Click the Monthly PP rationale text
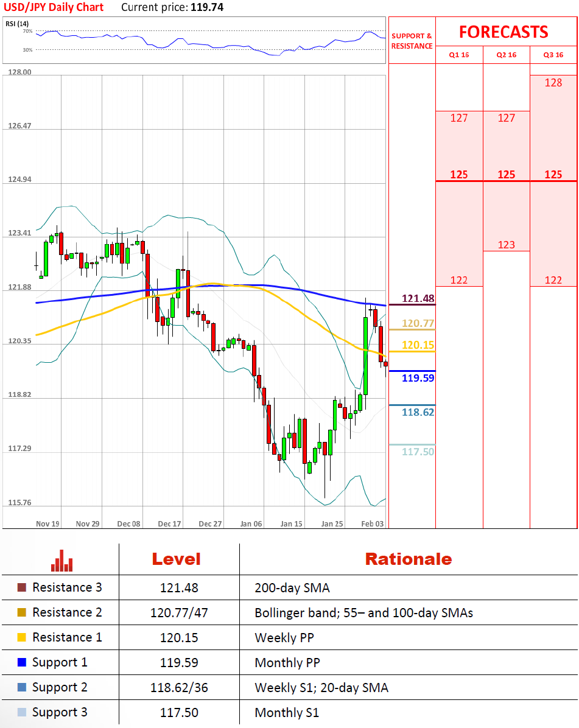Image resolution: width=579 pixels, height=728 pixels. click(287, 663)
